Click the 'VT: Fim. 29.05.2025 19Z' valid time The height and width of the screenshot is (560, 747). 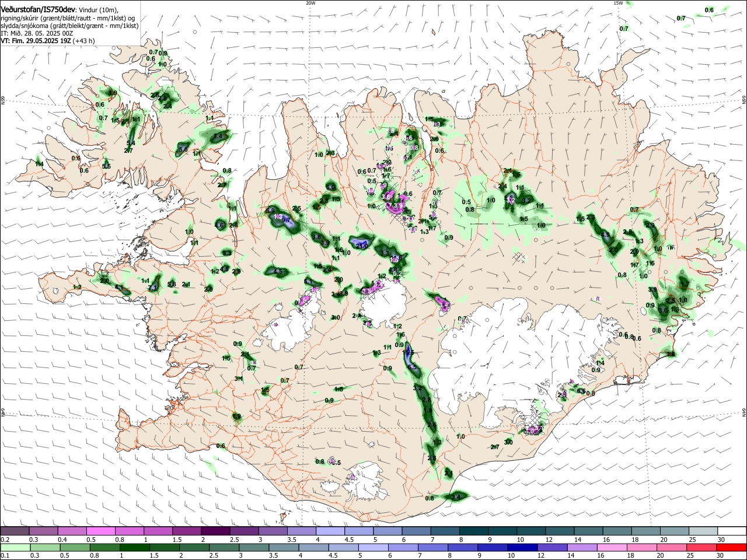point(35,41)
